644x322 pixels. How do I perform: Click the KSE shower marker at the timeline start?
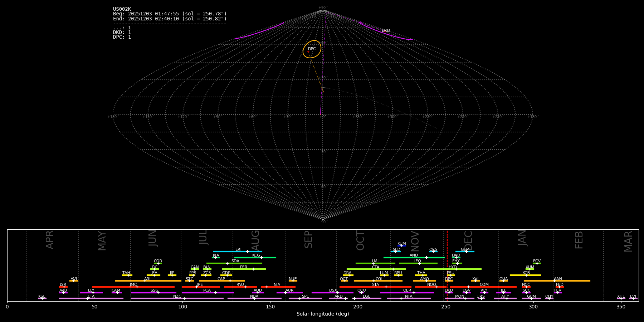click(x=42, y=298)
